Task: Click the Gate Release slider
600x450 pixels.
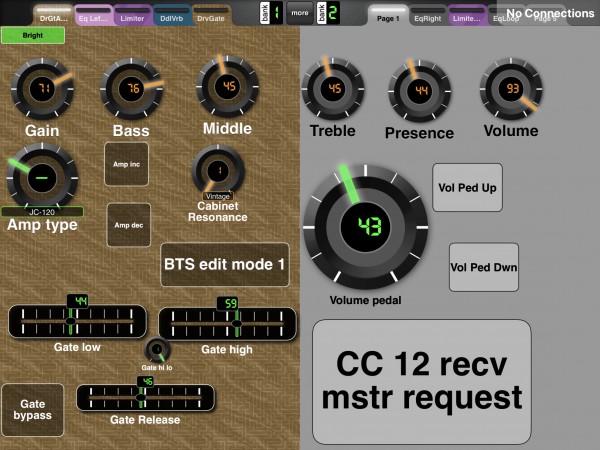Action: pyautogui.click(x=145, y=398)
